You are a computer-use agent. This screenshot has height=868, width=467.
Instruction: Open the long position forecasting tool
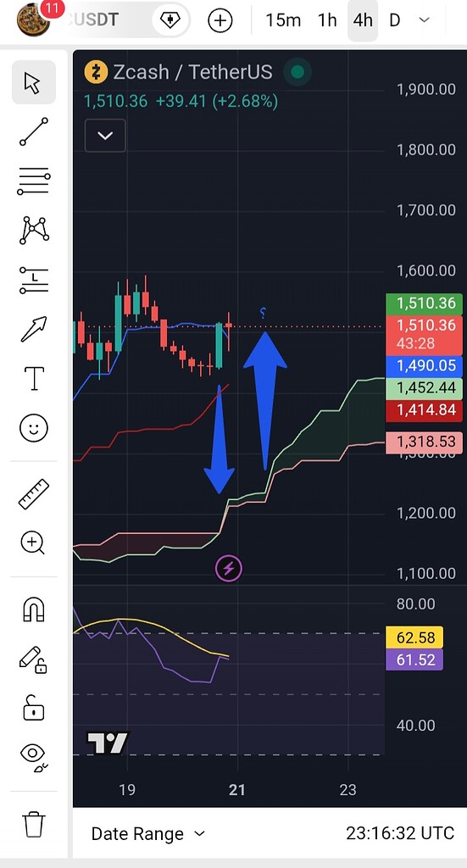coord(34,280)
